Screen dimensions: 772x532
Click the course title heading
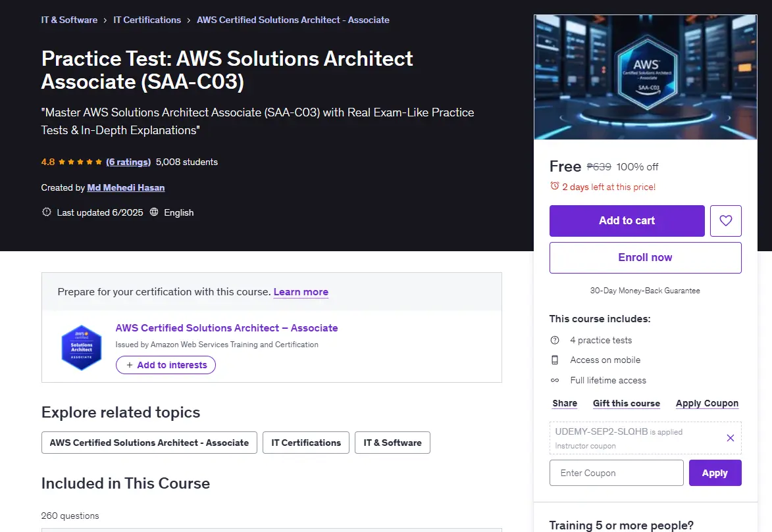[x=227, y=70]
